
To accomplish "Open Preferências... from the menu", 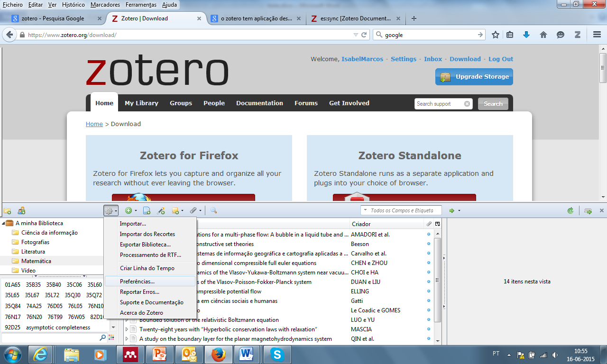I will click(150, 282).
